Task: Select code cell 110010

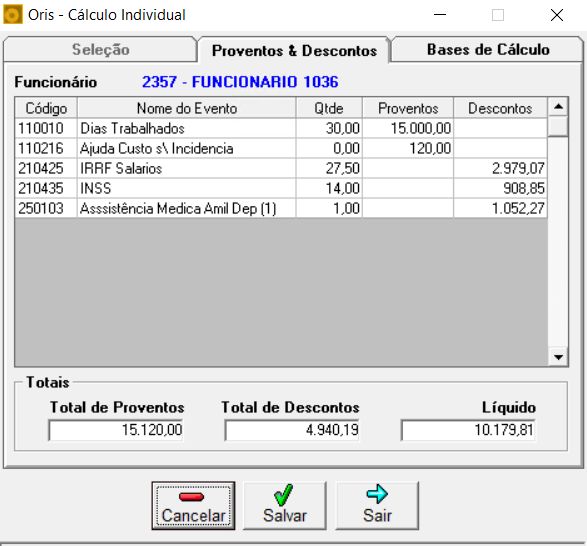Action: pyautogui.click(x=46, y=128)
